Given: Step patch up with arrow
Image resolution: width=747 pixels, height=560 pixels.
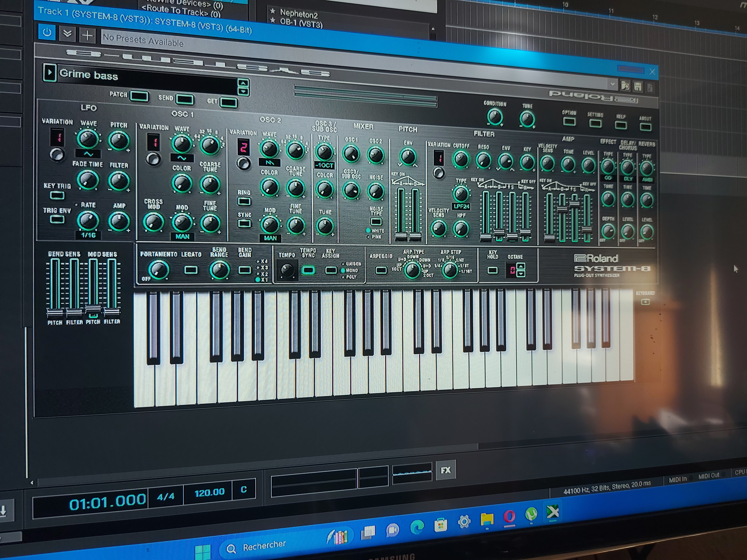Looking at the screenshot, I should click(243, 83).
